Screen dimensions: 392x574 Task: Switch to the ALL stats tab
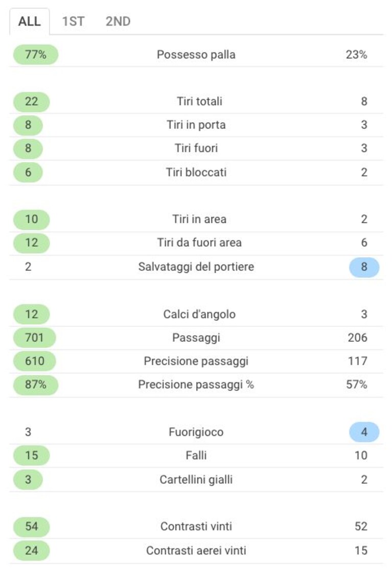tap(29, 21)
